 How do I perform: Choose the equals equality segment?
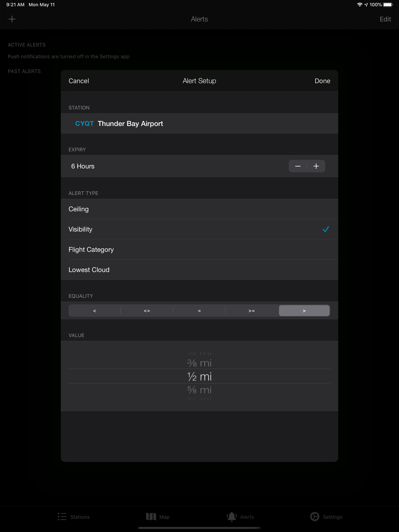199,311
